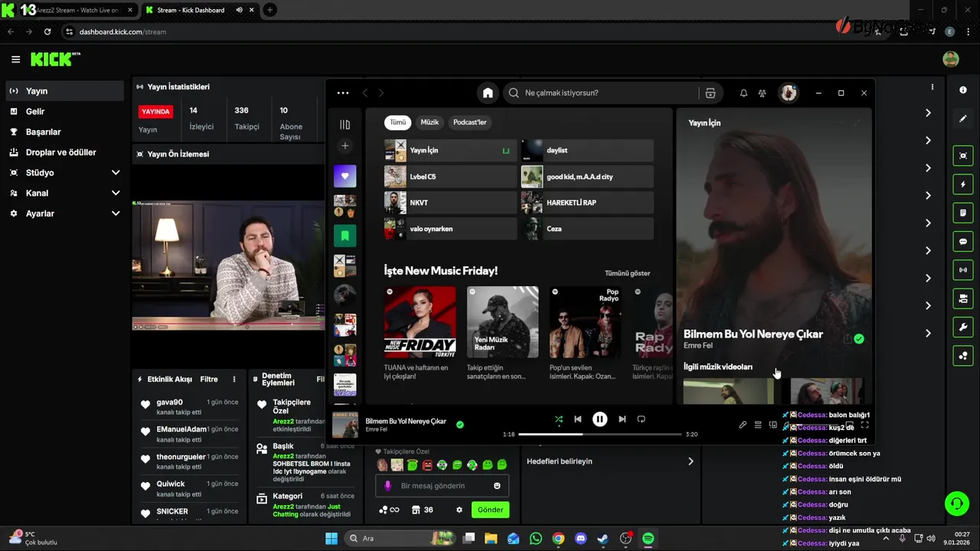Screen dimensions: 980x551
Task: Open Spotify friend activity icon
Action: [762, 93]
